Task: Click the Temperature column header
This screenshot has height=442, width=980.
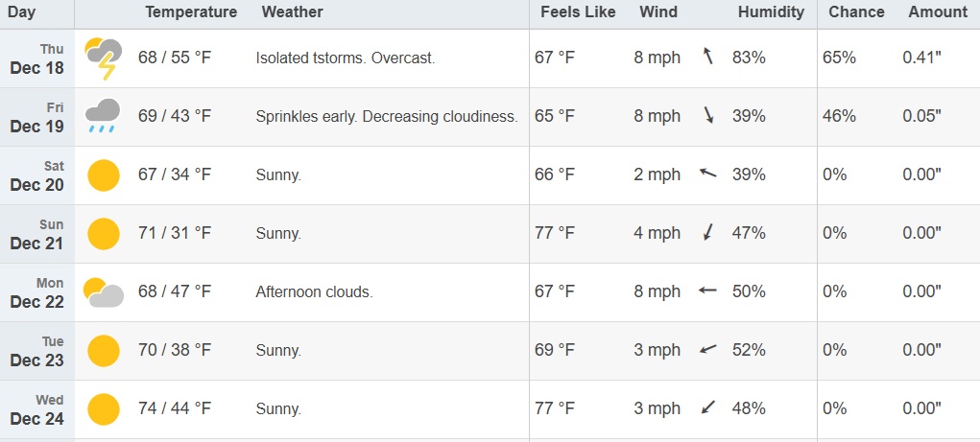Action: point(191,12)
